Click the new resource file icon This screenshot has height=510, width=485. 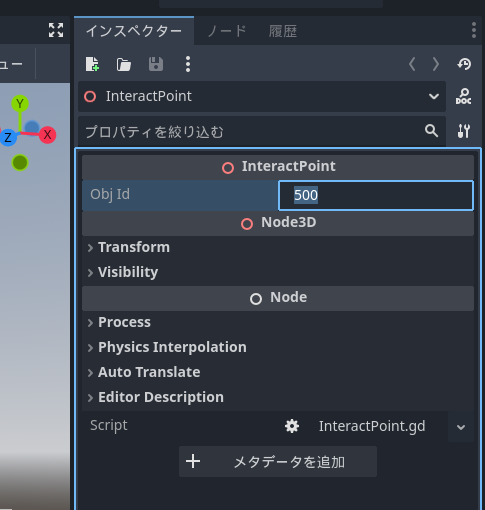(92, 64)
